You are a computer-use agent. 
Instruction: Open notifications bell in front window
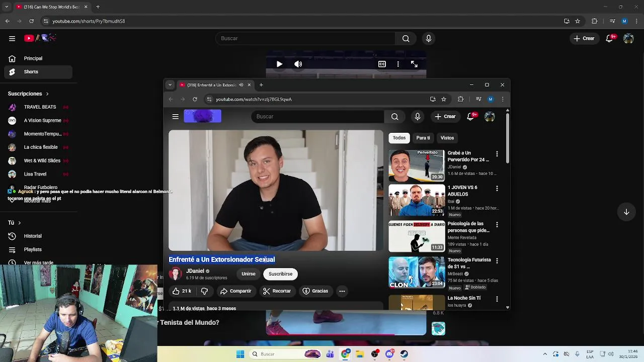[x=470, y=117]
